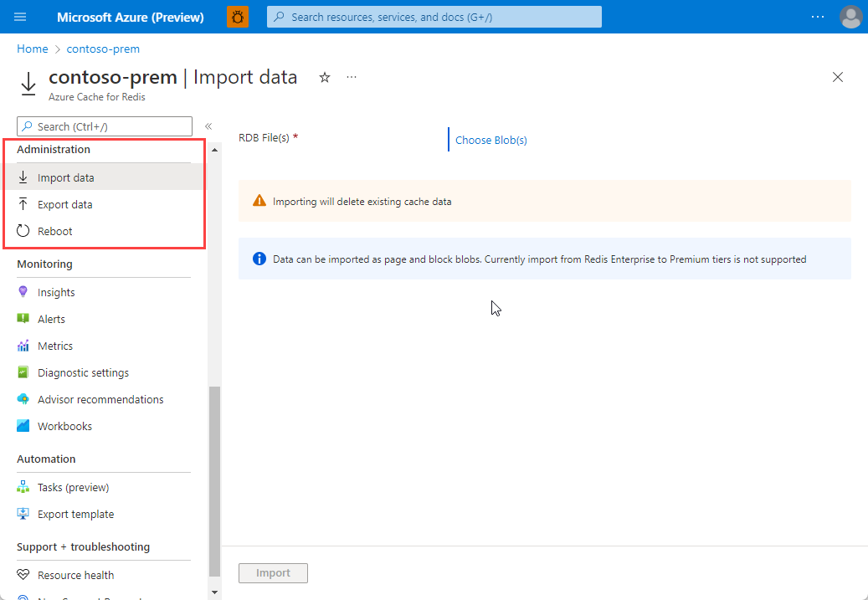Click the sidebar Search (Ctrl+/) field

pos(105,126)
